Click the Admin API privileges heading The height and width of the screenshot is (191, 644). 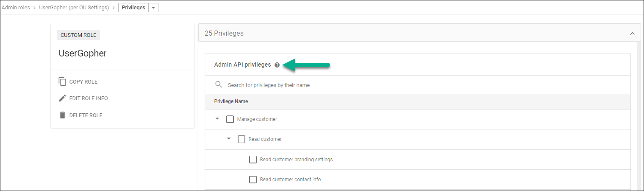[242, 65]
